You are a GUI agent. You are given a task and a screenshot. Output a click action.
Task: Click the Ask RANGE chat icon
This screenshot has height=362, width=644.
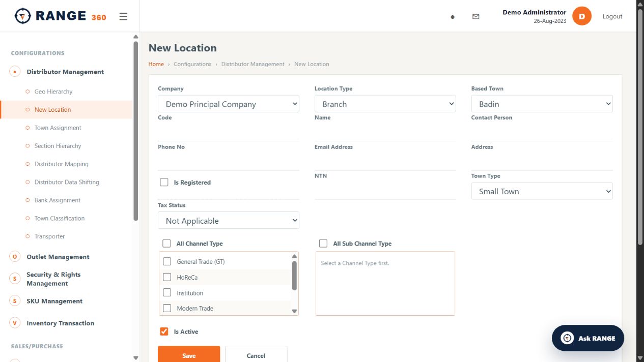click(x=567, y=338)
